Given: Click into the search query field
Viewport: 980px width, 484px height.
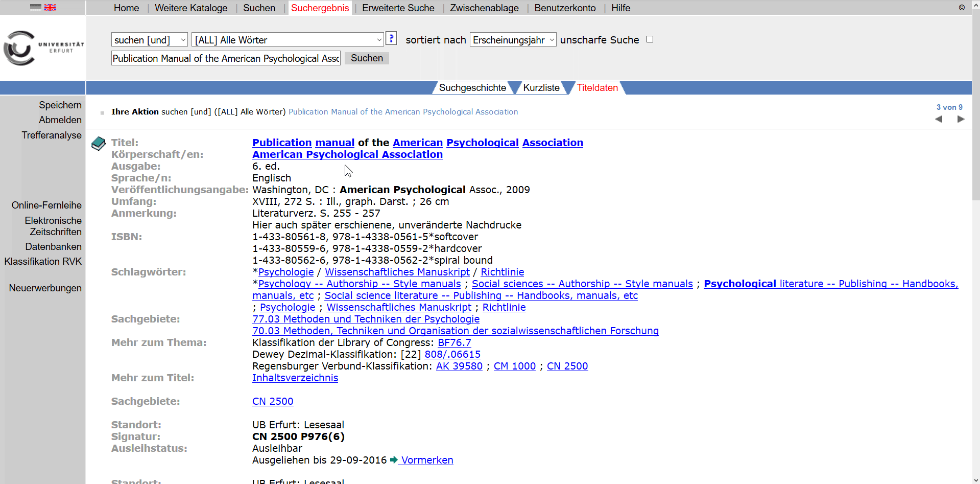Looking at the screenshot, I should tap(226, 58).
